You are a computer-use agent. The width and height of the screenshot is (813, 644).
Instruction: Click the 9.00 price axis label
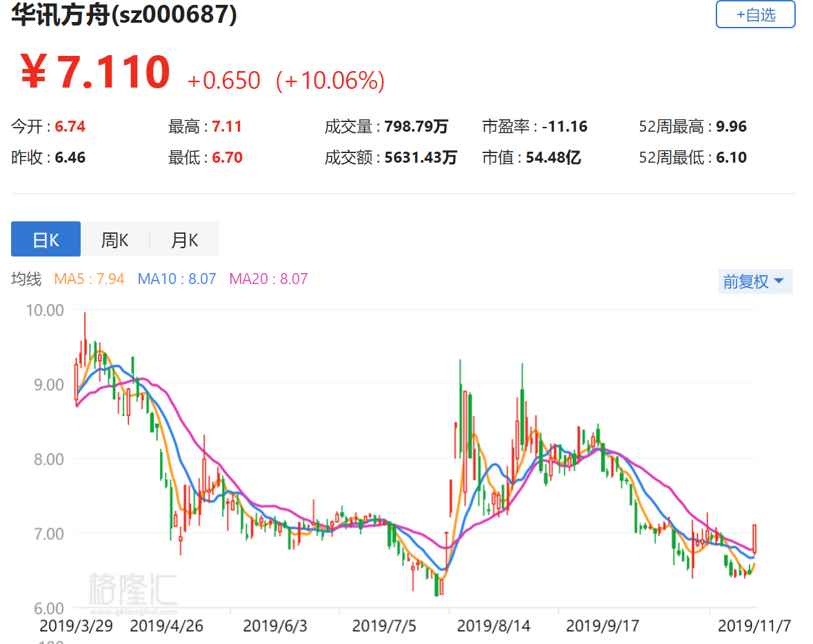(49, 385)
